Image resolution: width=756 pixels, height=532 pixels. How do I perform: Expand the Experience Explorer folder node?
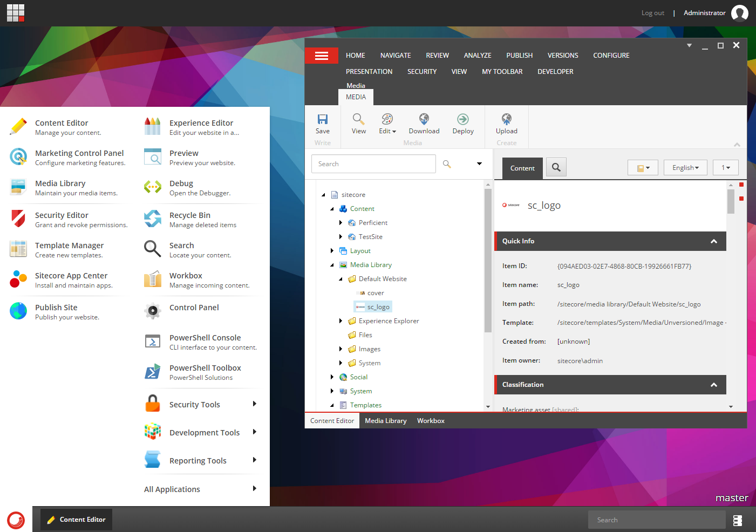point(340,321)
